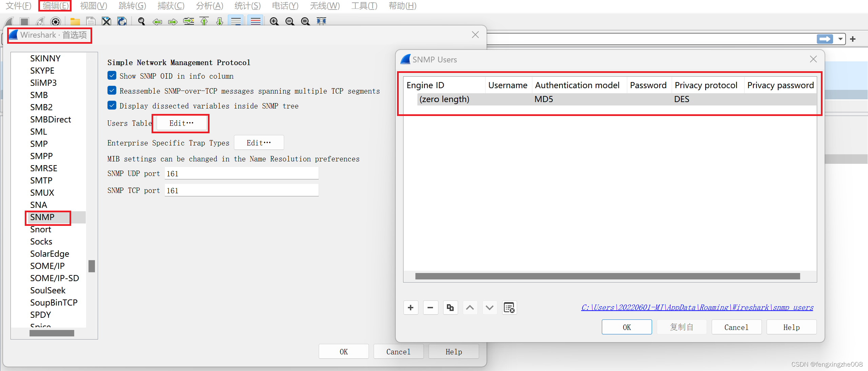
Task: Click the SNMP UDP port field
Action: tap(241, 173)
